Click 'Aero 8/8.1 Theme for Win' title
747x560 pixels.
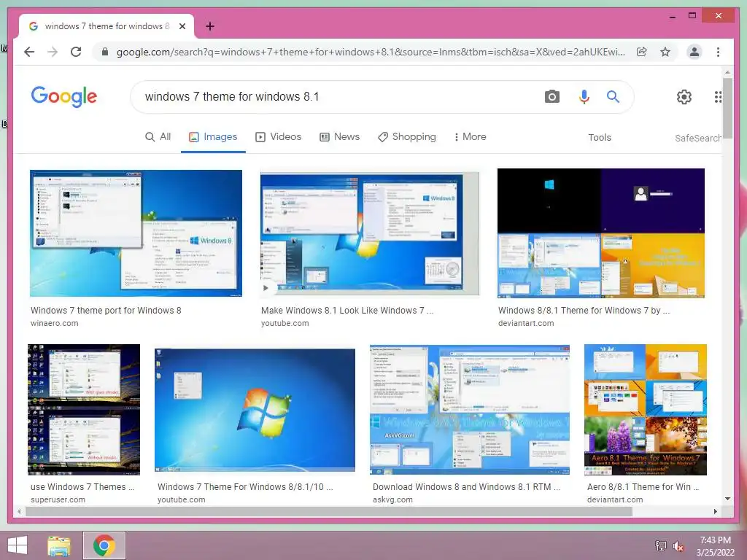click(x=643, y=487)
